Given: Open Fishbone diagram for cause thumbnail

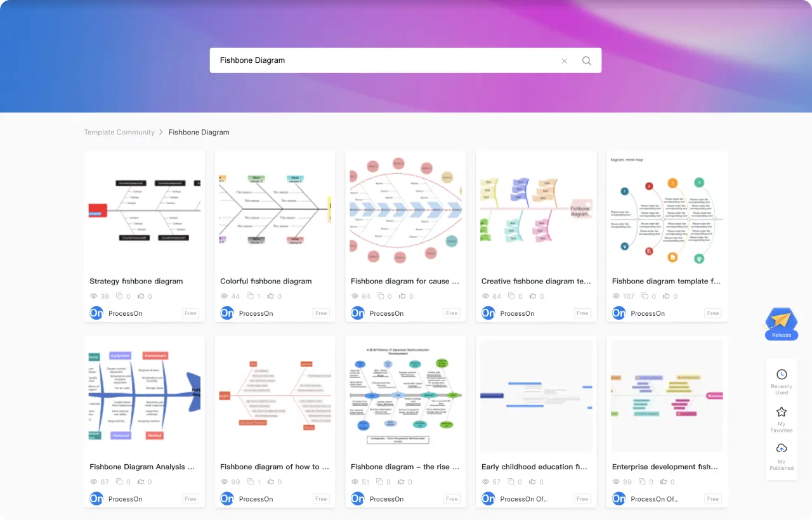Looking at the screenshot, I should click(405, 211).
